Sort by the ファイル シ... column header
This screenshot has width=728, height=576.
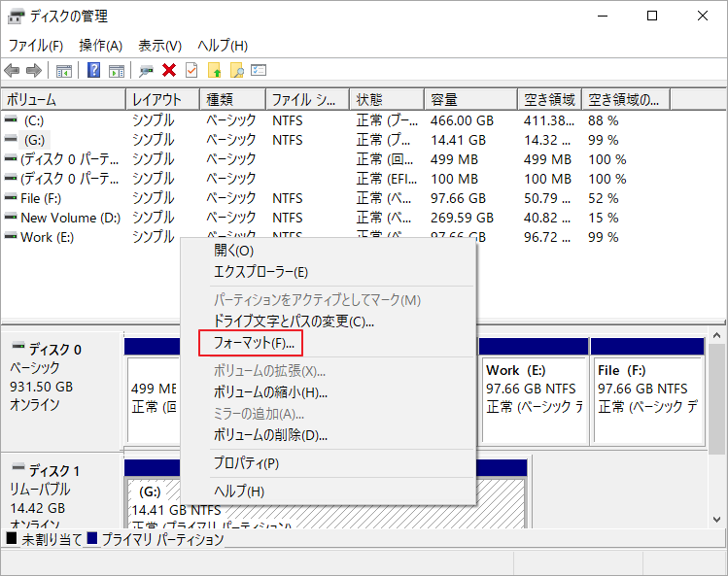point(308,100)
